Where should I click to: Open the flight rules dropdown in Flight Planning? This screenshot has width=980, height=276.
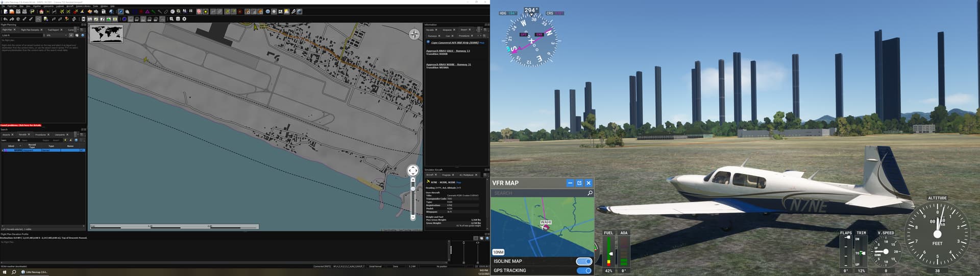(56, 35)
